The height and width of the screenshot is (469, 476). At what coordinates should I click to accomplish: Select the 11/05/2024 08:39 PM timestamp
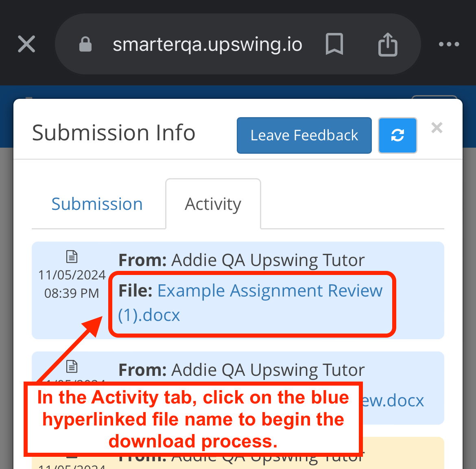tap(72, 284)
